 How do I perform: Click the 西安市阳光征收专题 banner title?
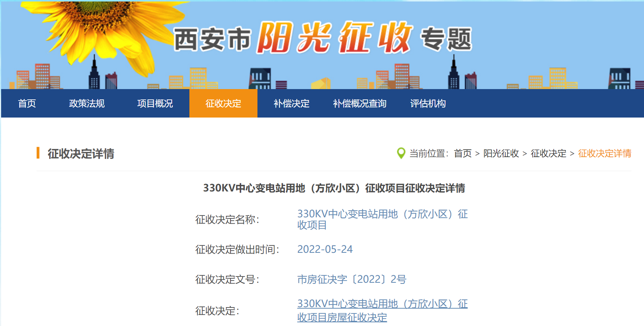[x=323, y=38]
